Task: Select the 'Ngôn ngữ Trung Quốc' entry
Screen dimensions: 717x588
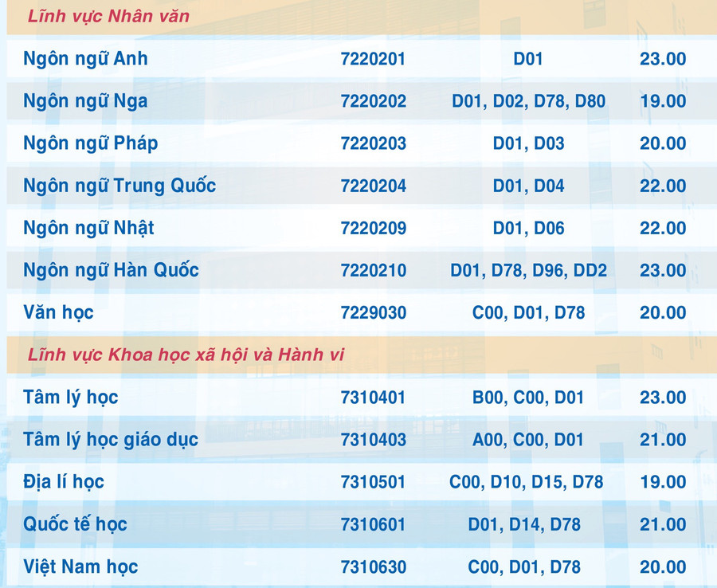Action: 119,186
